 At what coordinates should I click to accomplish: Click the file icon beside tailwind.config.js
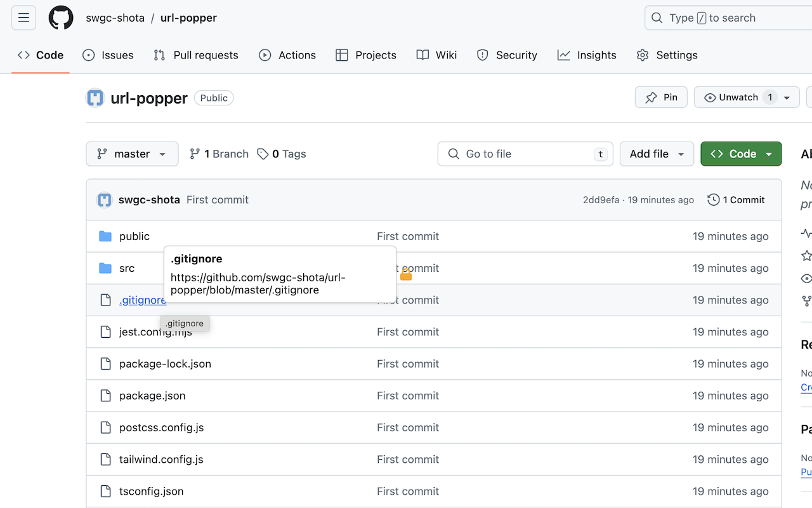tap(106, 459)
